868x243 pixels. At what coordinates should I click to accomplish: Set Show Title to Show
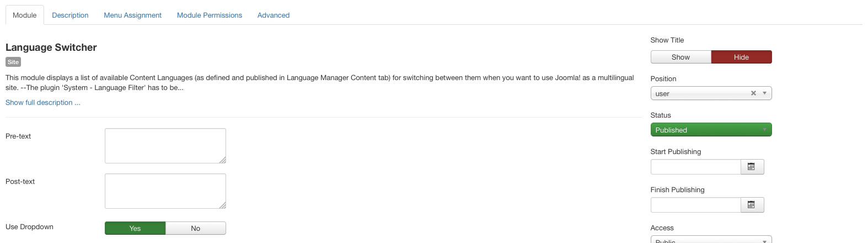point(681,57)
